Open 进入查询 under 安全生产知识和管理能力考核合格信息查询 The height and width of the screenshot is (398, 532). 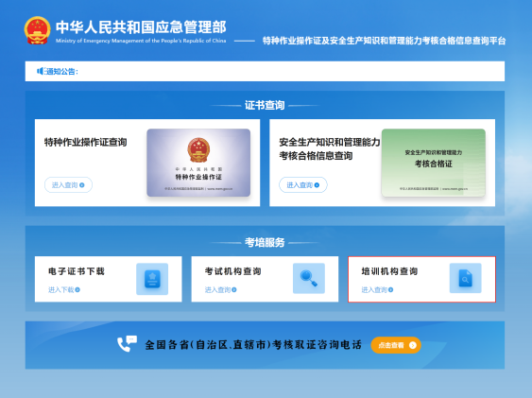point(303,185)
